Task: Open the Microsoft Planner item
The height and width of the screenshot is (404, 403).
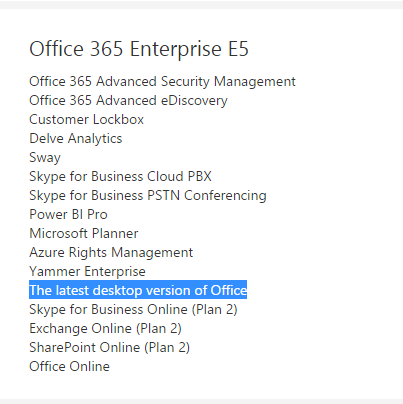Action: 84,233
